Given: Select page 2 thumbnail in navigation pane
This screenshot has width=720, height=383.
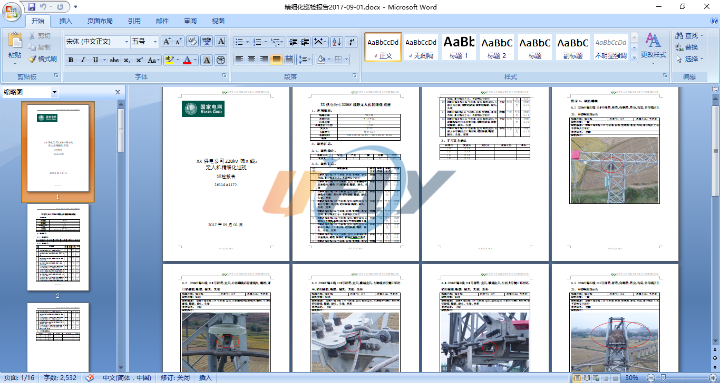Looking at the screenshot, I should pyautogui.click(x=58, y=247).
